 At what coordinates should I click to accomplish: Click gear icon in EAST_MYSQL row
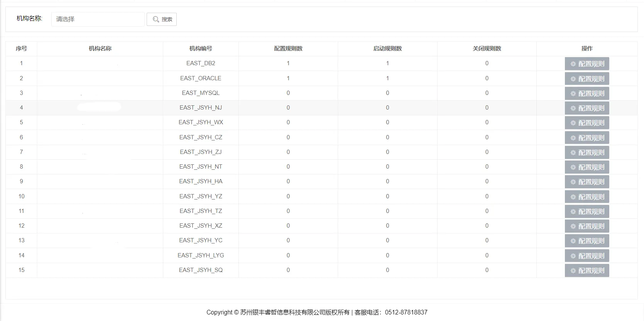pos(573,94)
